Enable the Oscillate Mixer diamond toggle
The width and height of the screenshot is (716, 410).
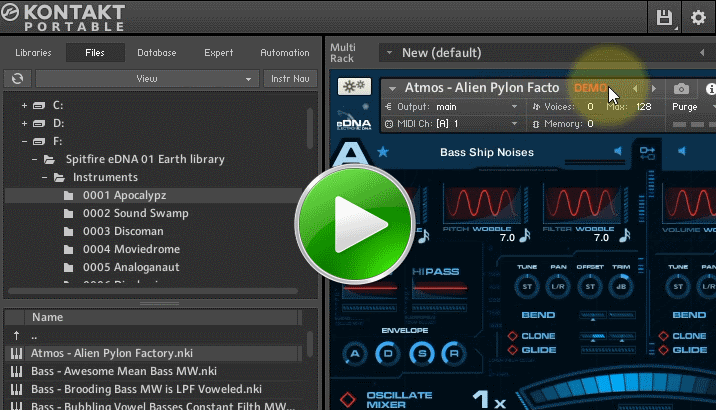[347, 399]
